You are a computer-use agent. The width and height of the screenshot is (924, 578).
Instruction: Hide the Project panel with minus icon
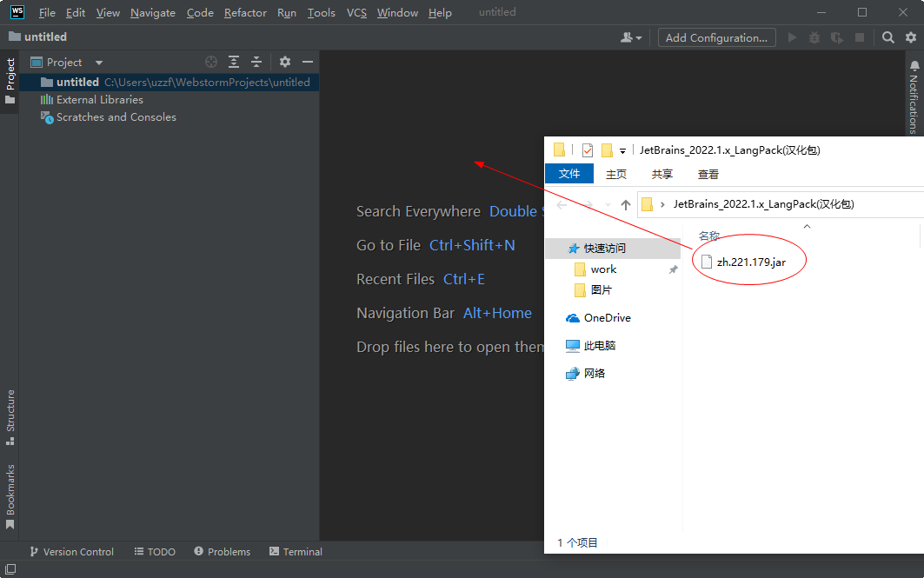tap(308, 61)
